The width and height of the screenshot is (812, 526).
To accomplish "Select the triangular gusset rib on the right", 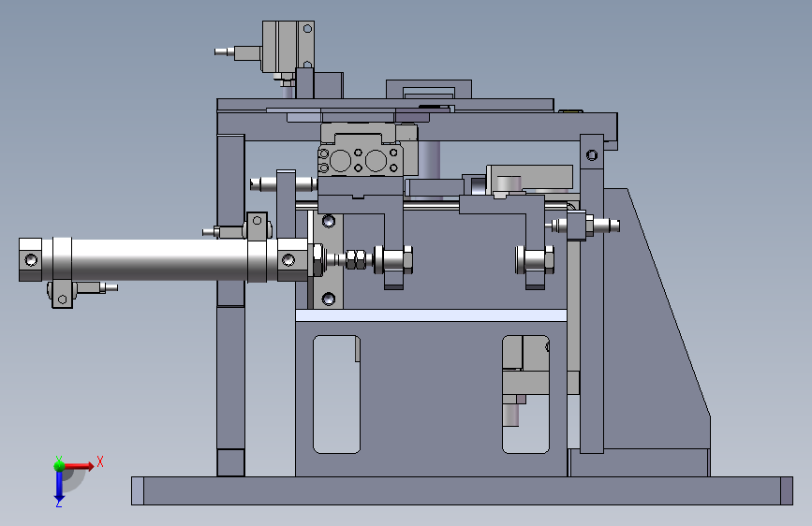I will click(657, 318).
